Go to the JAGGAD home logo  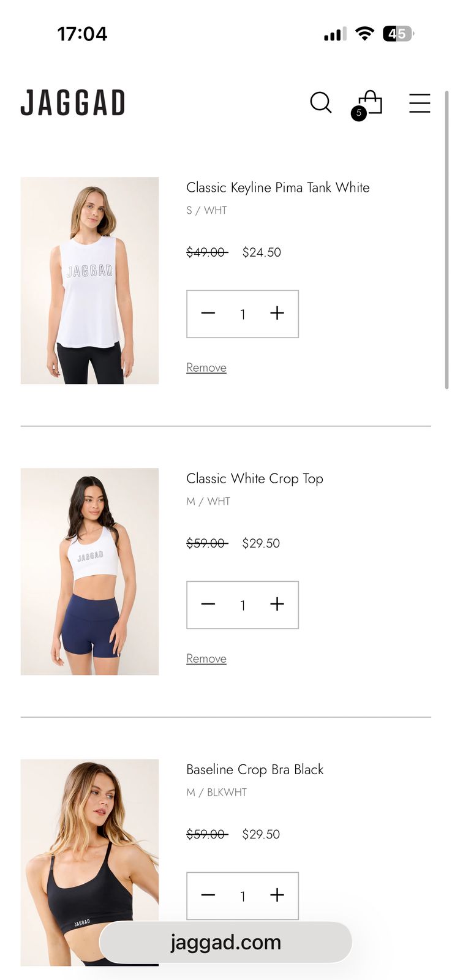tap(73, 103)
